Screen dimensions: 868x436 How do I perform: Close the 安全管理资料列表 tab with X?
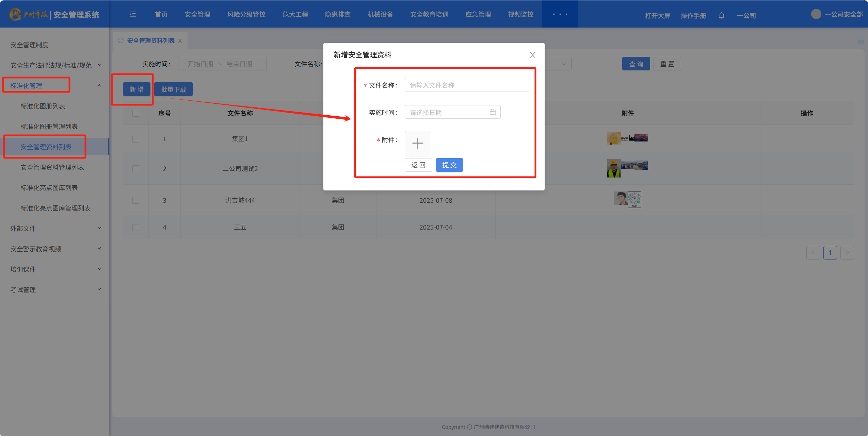coord(180,41)
